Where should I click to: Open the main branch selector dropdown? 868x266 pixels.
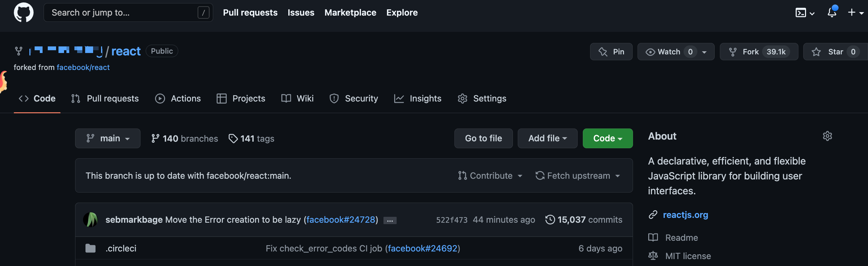pos(108,138)
